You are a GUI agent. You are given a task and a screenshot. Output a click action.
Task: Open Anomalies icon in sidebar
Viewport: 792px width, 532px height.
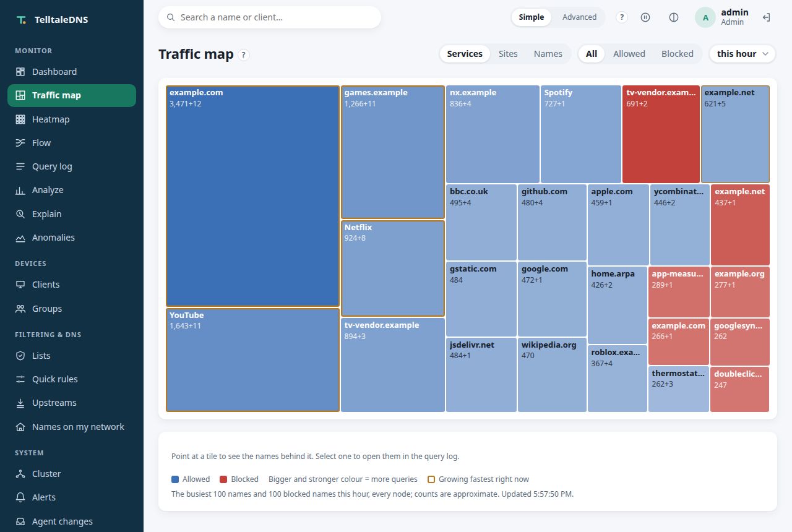coord(20,238)
